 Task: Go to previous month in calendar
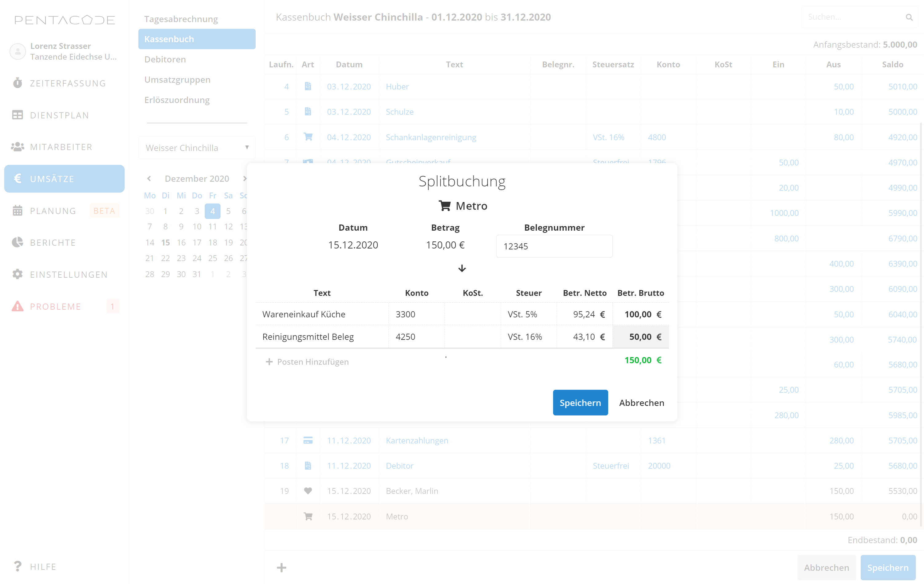[x=149, y=179]
